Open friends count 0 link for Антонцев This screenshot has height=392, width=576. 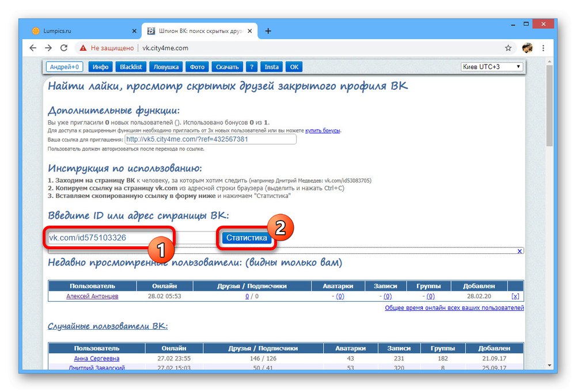tap(247, 296)
